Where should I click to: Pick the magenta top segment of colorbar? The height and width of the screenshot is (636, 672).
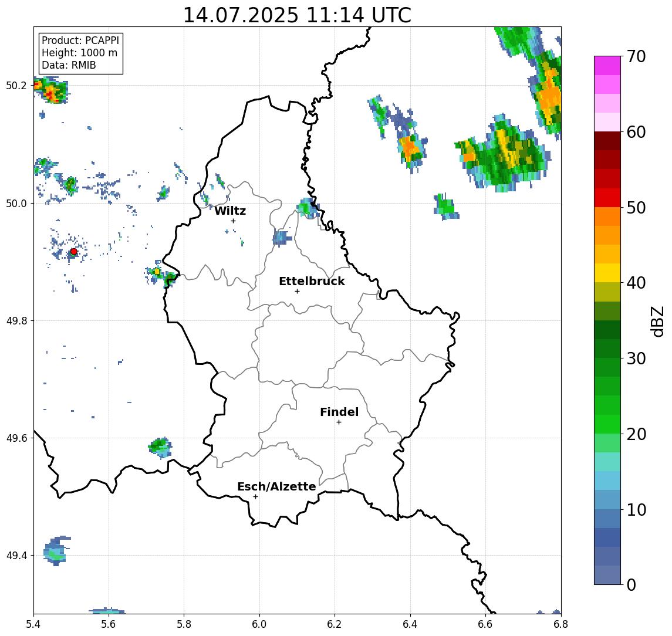tap(607, 66)
